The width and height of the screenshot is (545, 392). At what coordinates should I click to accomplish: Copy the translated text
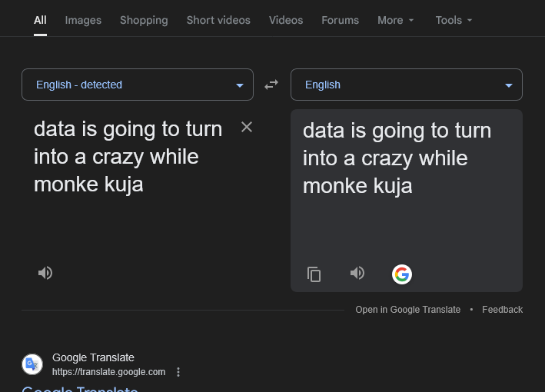(x=314, y=274)
